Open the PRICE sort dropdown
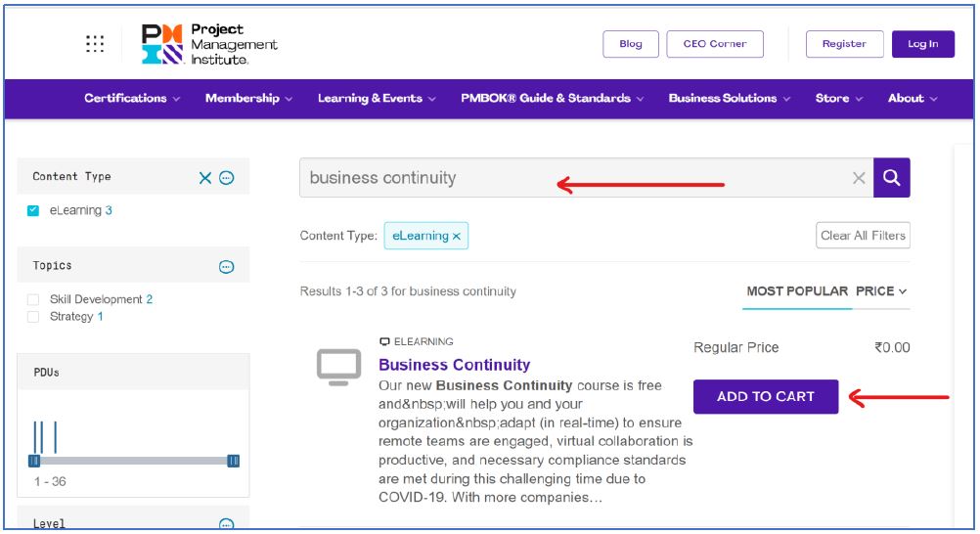This screenshot has height=534, width=980. (881, 291)
